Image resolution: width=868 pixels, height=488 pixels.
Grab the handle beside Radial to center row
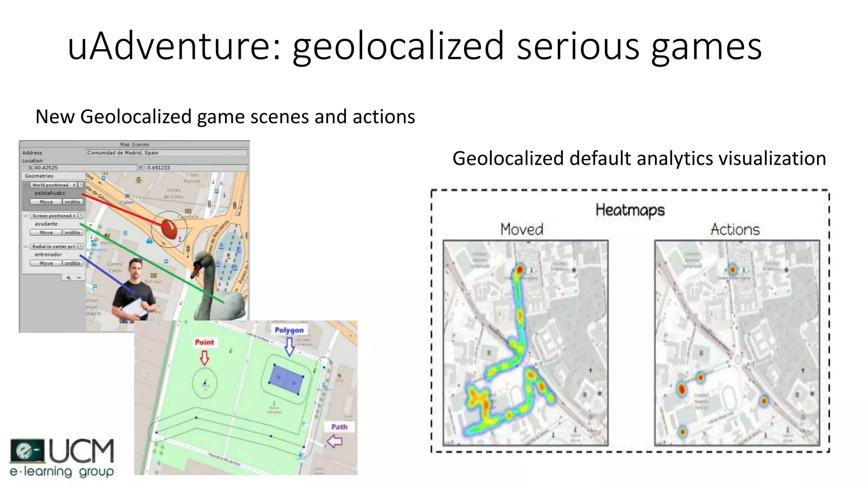point(26,246)
